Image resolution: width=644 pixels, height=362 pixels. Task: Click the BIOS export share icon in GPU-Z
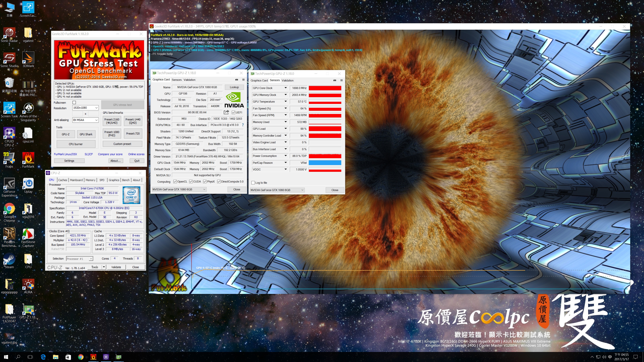click(226, 112)
